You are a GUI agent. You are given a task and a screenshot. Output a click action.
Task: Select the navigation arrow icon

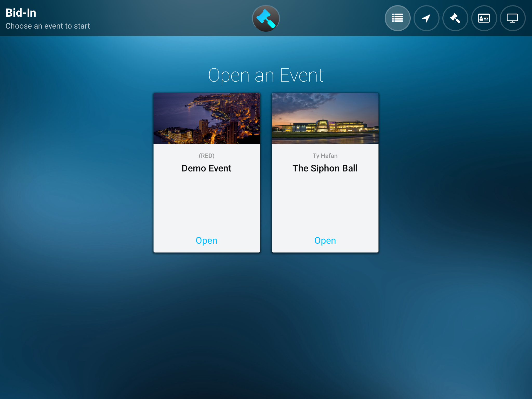click(426, 18)
